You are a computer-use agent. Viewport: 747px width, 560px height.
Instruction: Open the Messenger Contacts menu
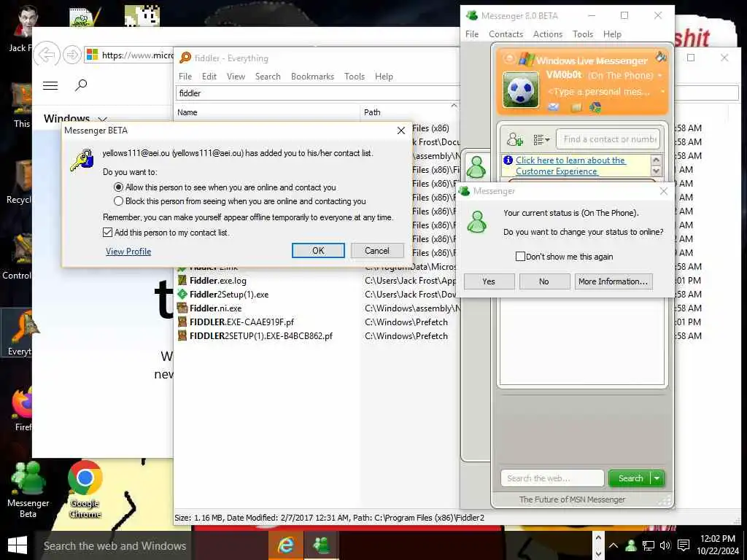506,34
